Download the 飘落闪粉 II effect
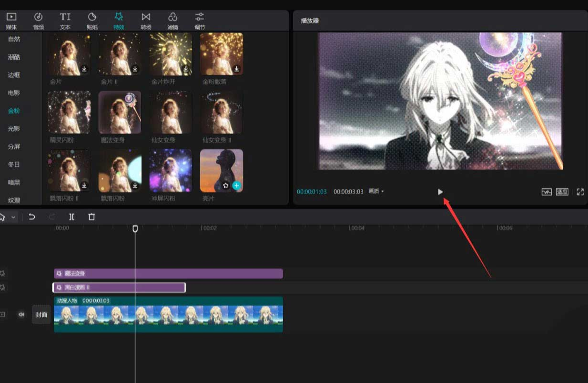 point(84,186)
